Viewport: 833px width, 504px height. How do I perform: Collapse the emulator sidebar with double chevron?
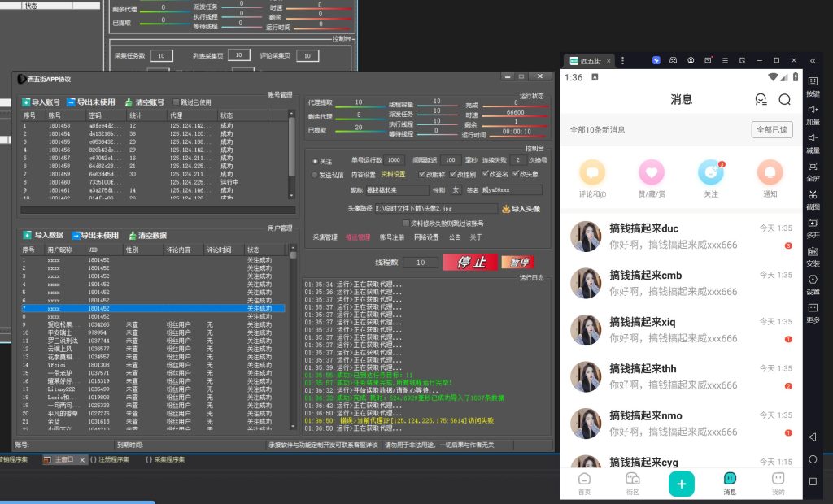point(813,60)
